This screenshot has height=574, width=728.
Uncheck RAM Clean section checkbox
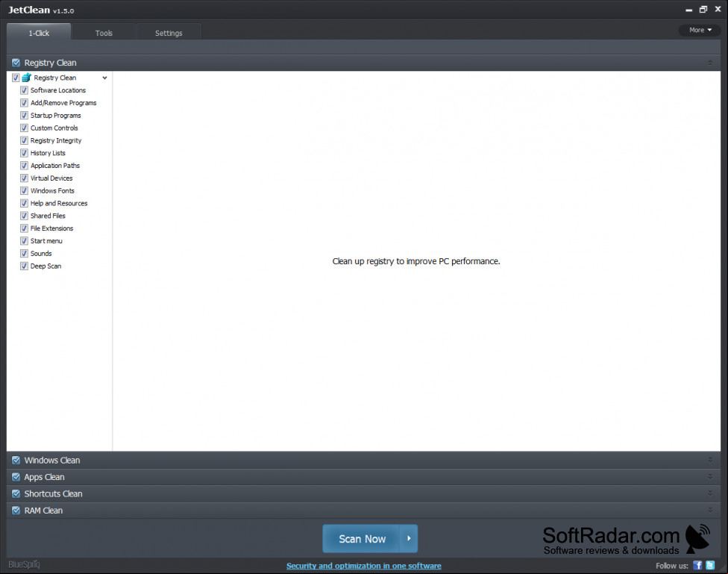pyautogui.click(x=16, y=511)
